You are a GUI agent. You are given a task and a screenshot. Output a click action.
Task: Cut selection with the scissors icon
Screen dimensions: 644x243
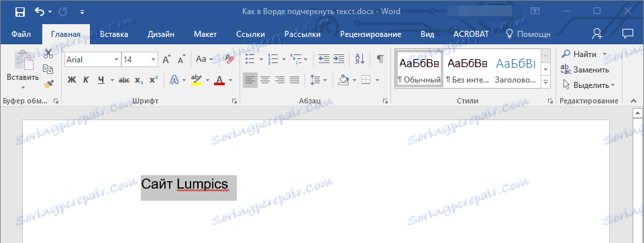click(48, 54)
